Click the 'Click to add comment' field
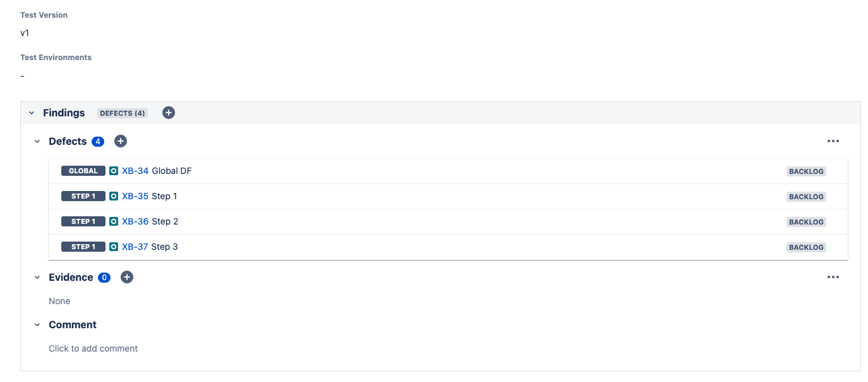Viewport: 868px width, 382px height. [x=93, y=348]
